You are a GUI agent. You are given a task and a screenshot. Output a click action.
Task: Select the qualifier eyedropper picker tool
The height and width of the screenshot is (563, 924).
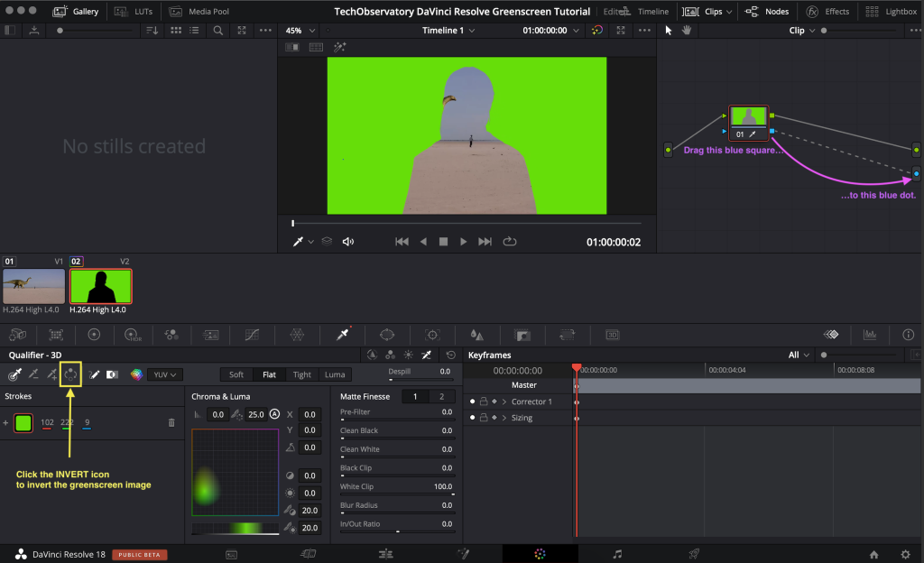point(15,374)
